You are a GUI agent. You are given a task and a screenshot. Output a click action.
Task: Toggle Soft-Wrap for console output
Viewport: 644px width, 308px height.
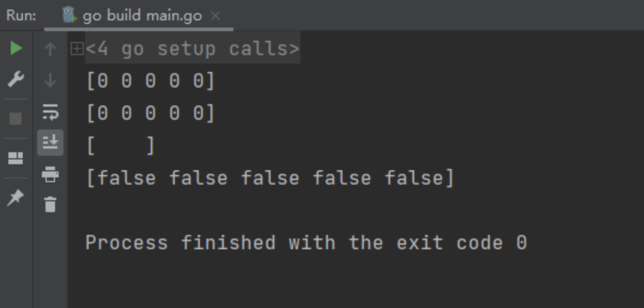point(50,112)
